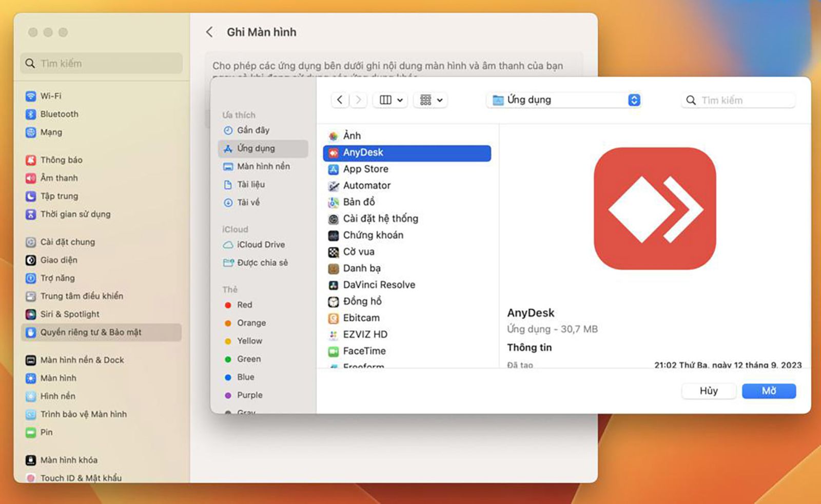
Task: Select EZVIZ HD in the list
Action: 407,334
